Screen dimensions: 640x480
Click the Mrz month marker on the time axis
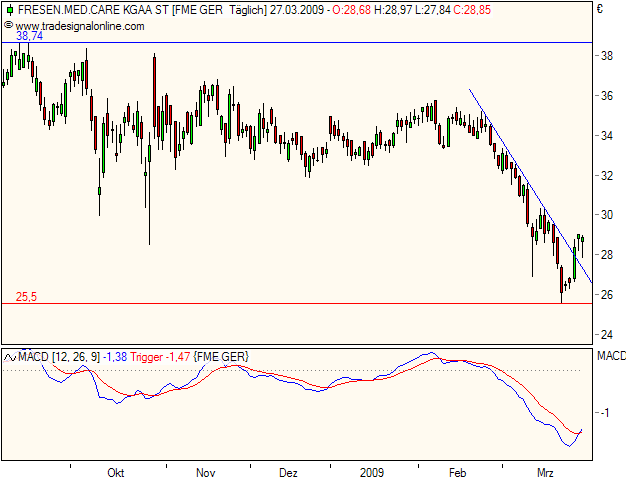pyautogui.click(x=545, y=471)
